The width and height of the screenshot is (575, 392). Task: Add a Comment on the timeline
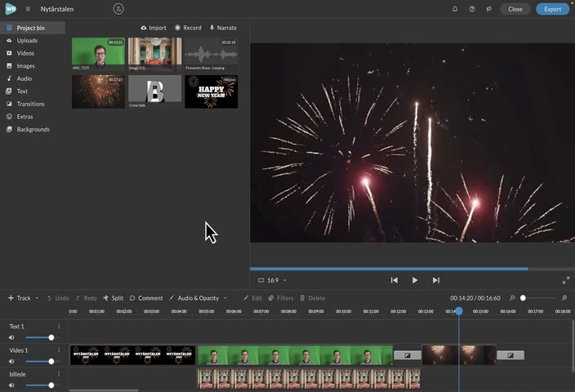point(146,298)
